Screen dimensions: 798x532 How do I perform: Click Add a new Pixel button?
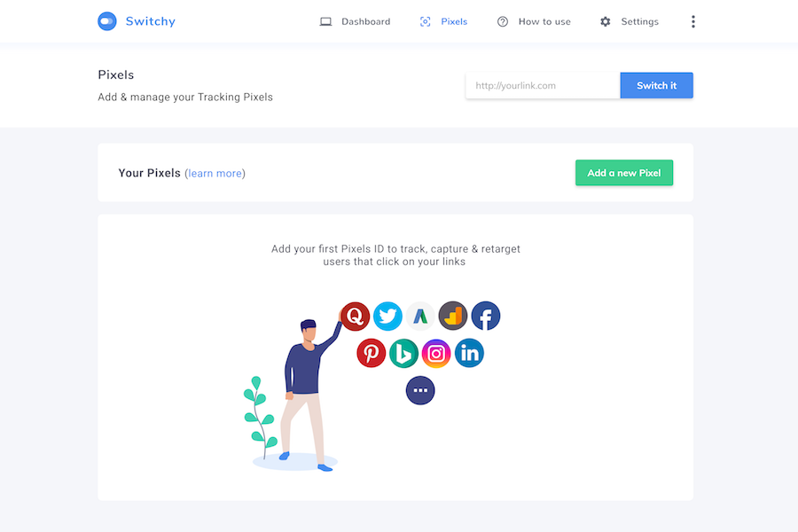pyautogui.click(x=624, y=173)
